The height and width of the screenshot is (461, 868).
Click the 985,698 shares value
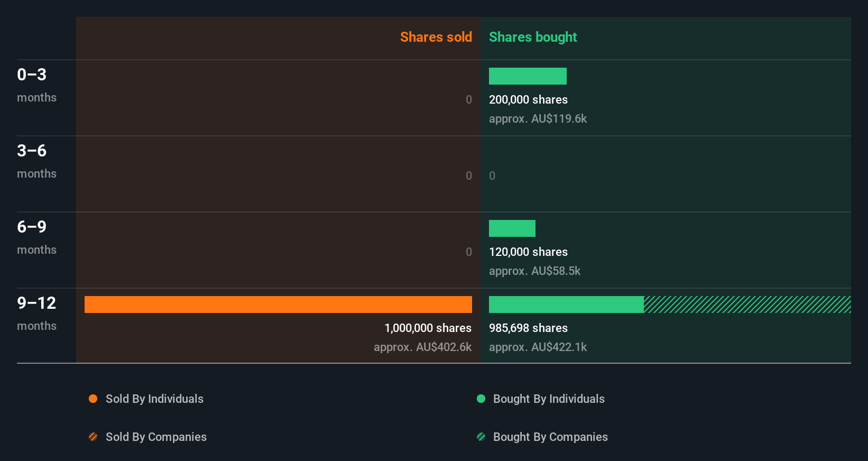point(528,328)
